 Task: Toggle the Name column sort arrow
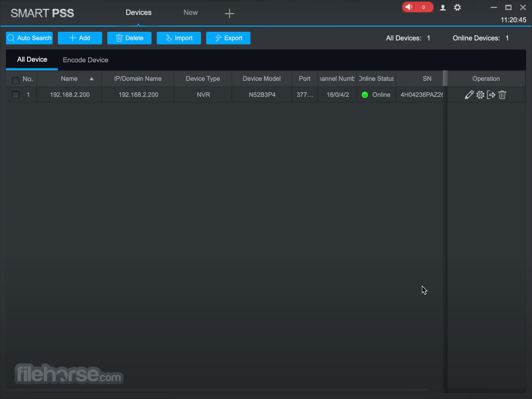92,79
